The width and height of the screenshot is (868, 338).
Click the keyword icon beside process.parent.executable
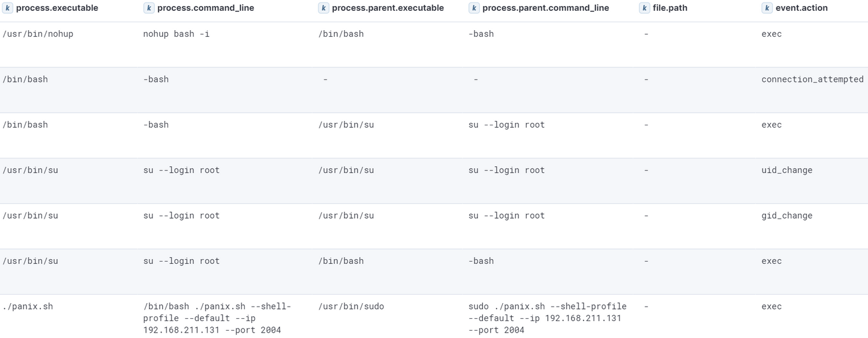tap(324, 8)
